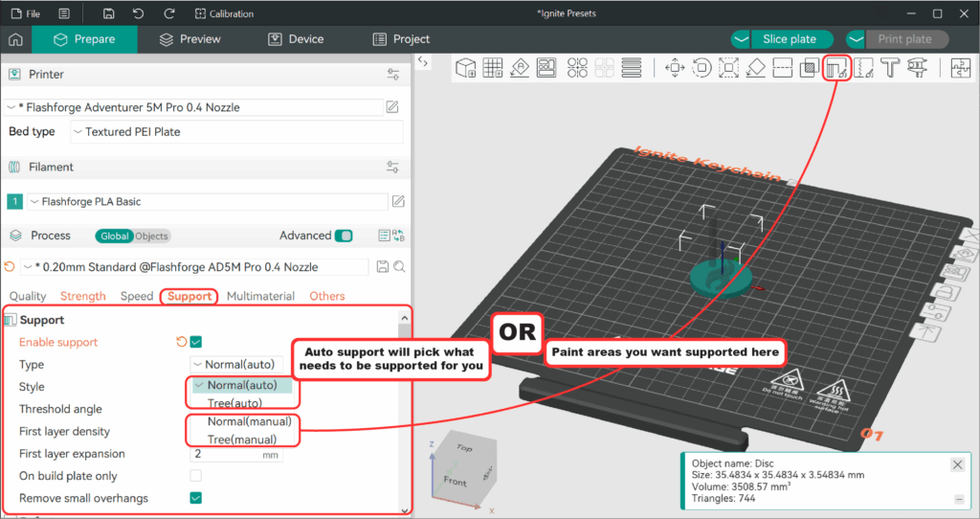Expand the printer selection dropdown
The width and height of the screenshot is (980, 519).
193,107
